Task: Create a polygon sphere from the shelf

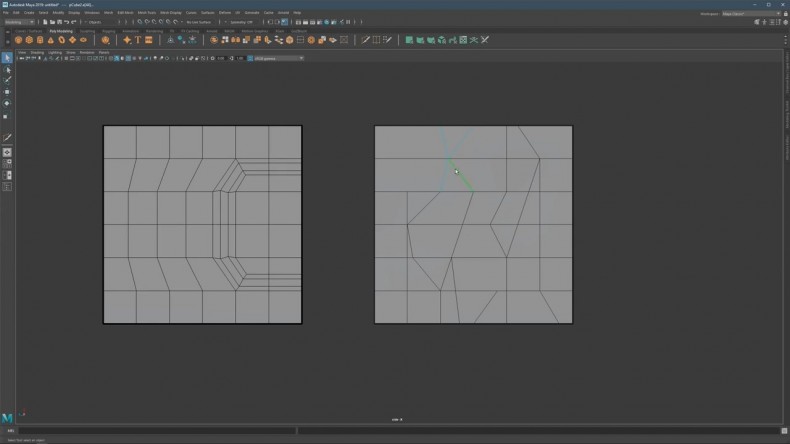Action: (x=19, y=40)
